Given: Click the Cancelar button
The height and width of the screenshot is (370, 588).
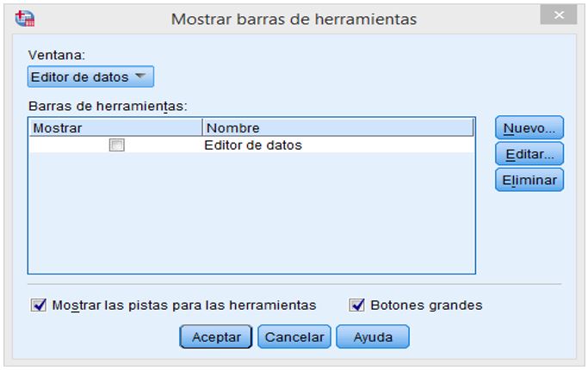Looking at the screenshot, I should point(294,336).
